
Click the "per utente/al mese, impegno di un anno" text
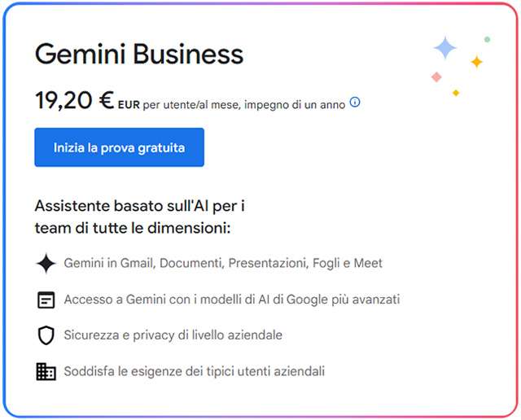coord(244,104)
